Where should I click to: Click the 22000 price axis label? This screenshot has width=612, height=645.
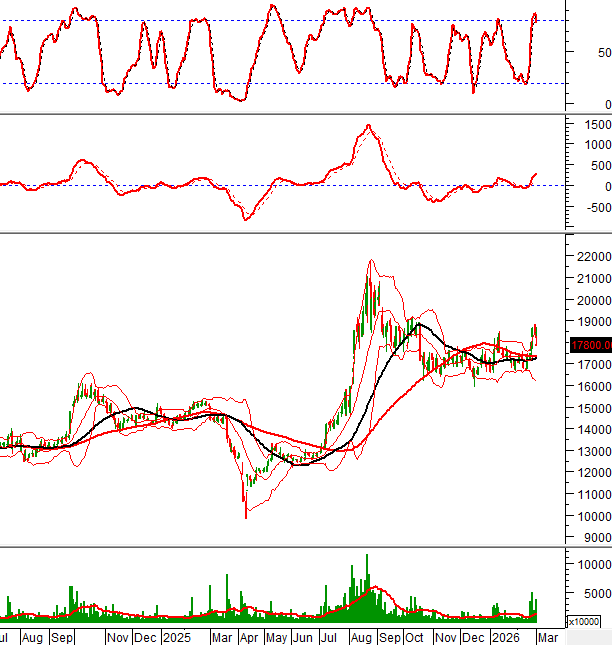(591, 257)
